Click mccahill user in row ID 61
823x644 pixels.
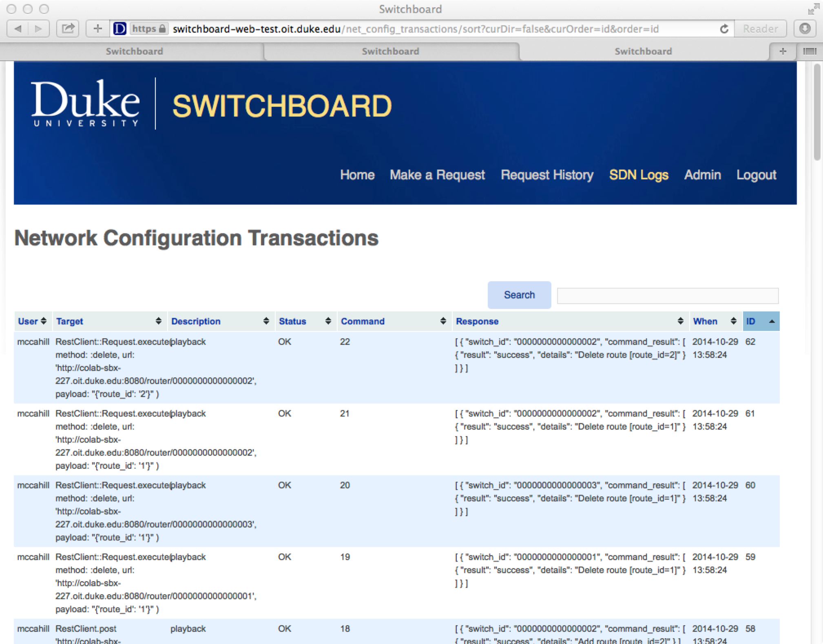tap(33, 413)
